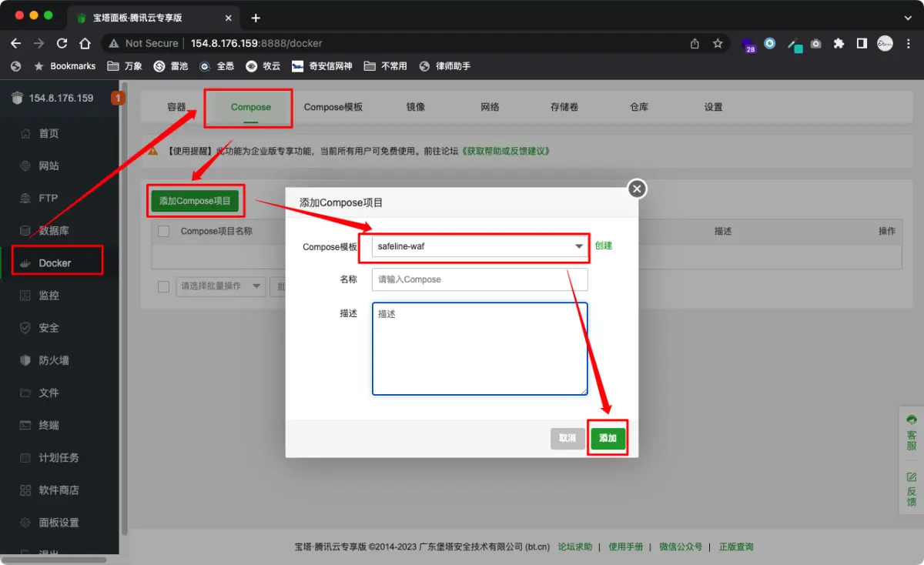The height and width of the screenshot is (565, 924).
Task: Click the green 添加Compose项目 button
Action: pos(195,201)
